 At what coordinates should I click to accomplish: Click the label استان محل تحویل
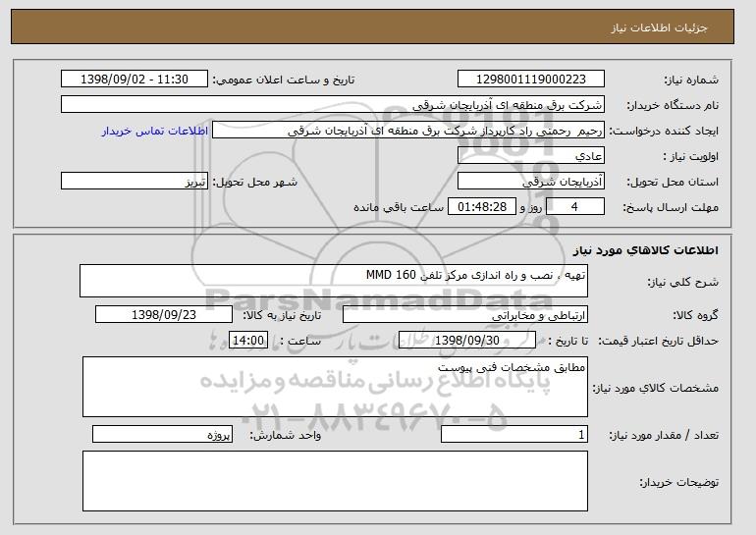(x=673, y=182)
